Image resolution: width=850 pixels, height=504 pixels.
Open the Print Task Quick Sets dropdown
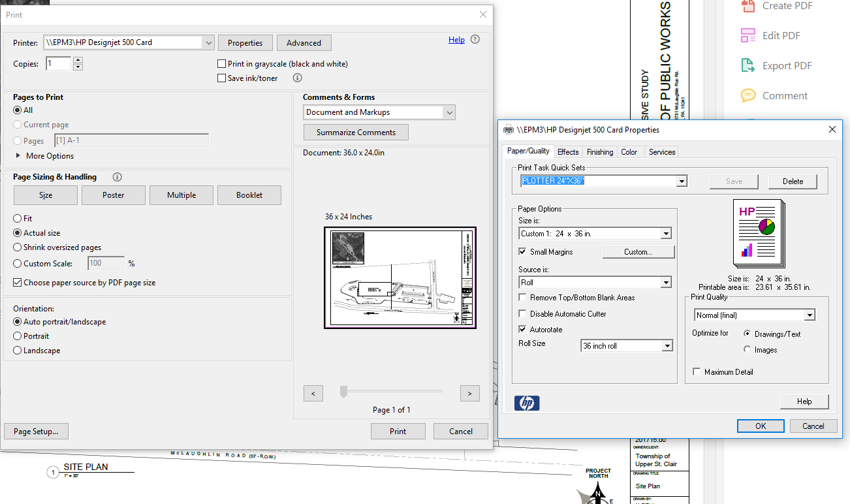point(682,181)
